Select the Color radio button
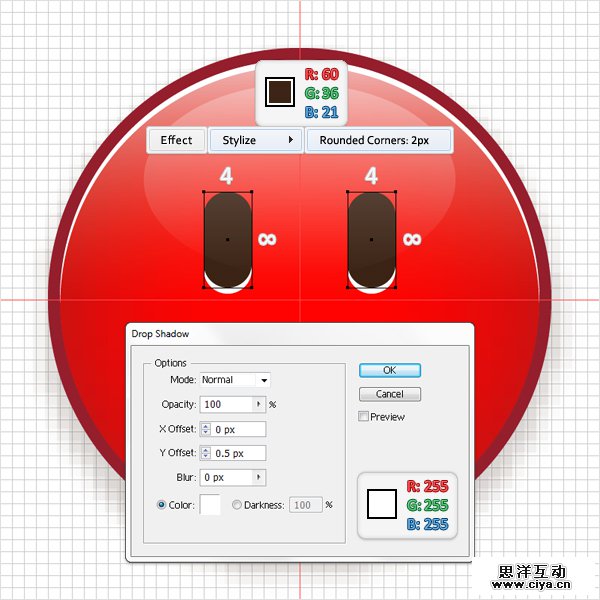Screen dimensions: 600x600 (162, 505)
